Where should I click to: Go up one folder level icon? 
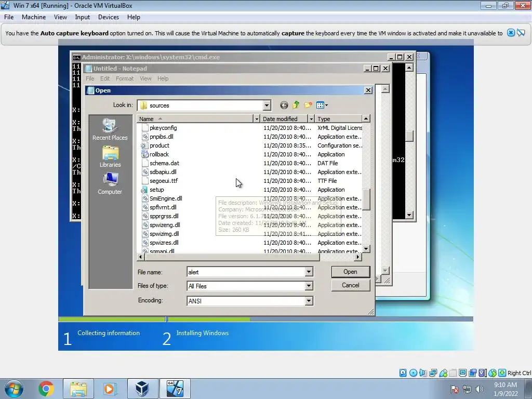point(296,105)
